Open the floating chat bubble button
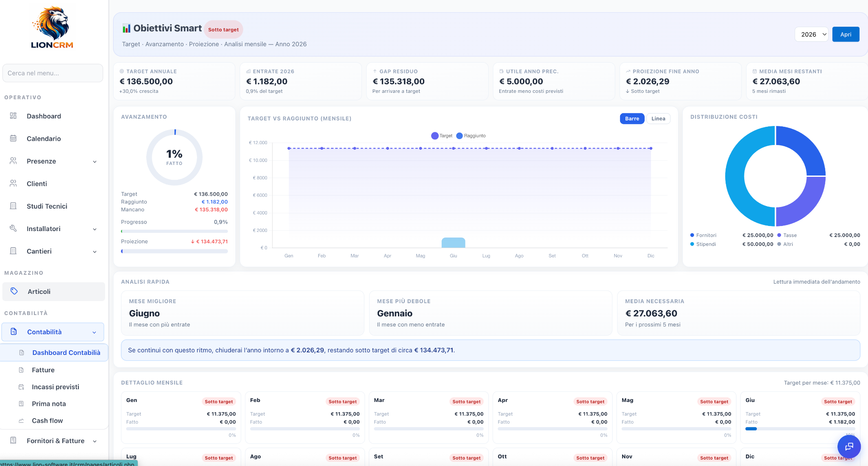 849,446
